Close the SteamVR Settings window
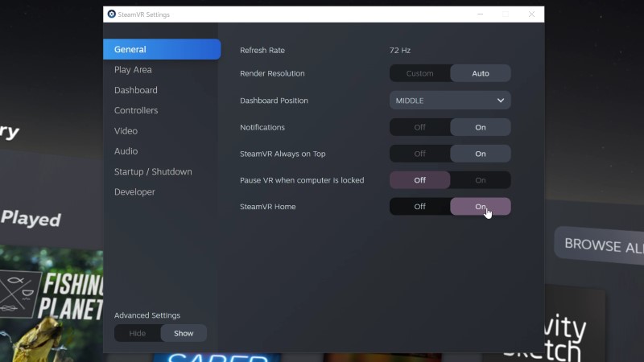The width and height of the screenshot is (644, 362). tap(531, 14)
